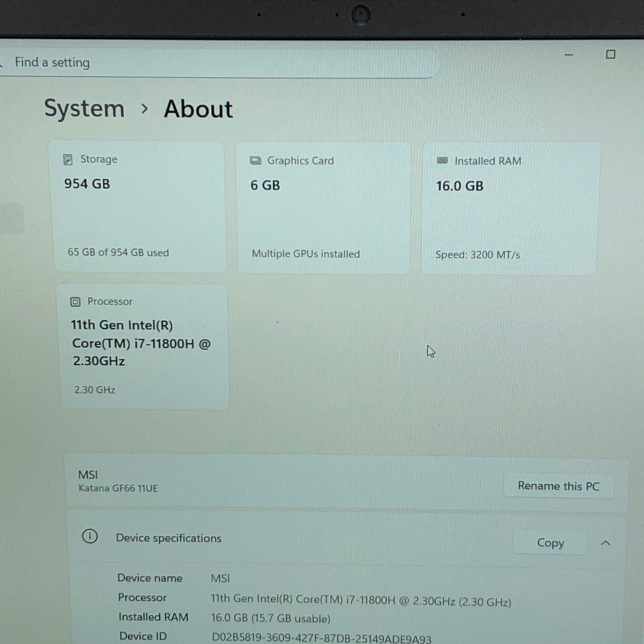This screenshot has height=644, width=644.
Task: Click the Device specifications info icon
Action: 90,536
